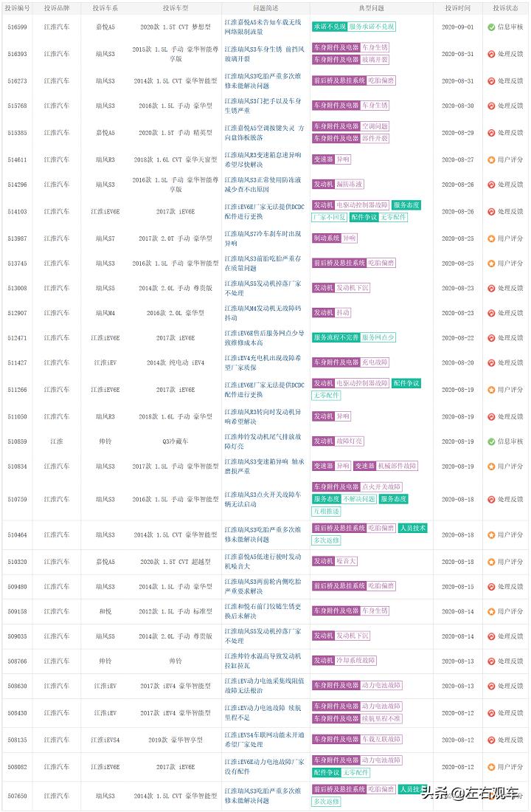Click the 投诉编号 column header
Screen dimensions: 531x812
tap(18, 8)
